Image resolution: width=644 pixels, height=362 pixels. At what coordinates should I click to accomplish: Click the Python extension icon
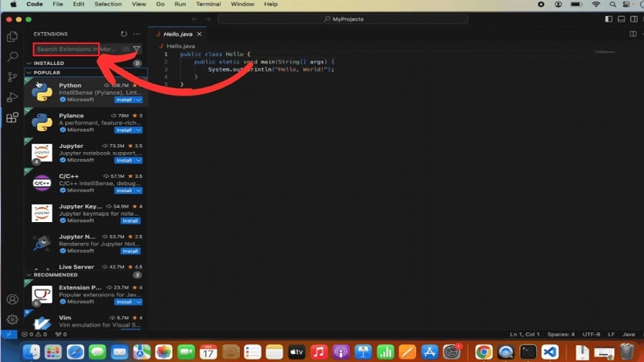(x=42, y=93)
